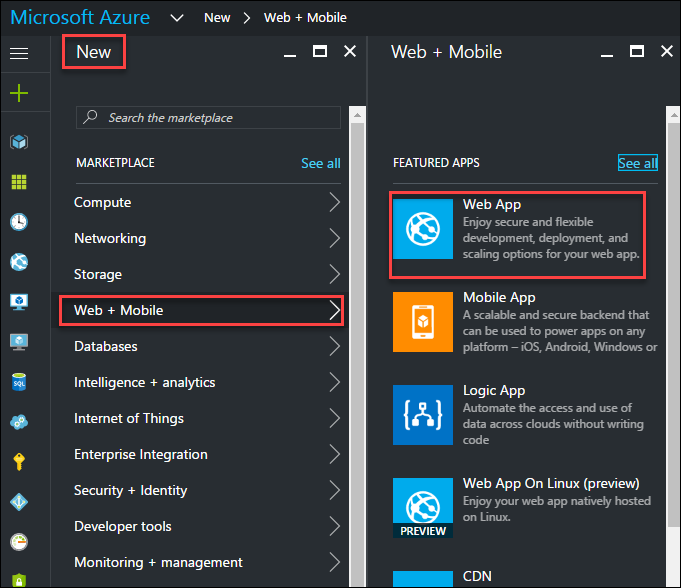Image resolution: width=681 pixels, height=588 pixels.
Task: Open the hamburger menu in sidebar
Action: click(19, 53)
